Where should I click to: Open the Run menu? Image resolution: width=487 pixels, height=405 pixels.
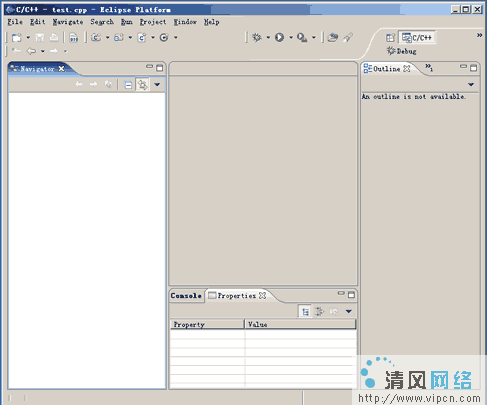126,22
